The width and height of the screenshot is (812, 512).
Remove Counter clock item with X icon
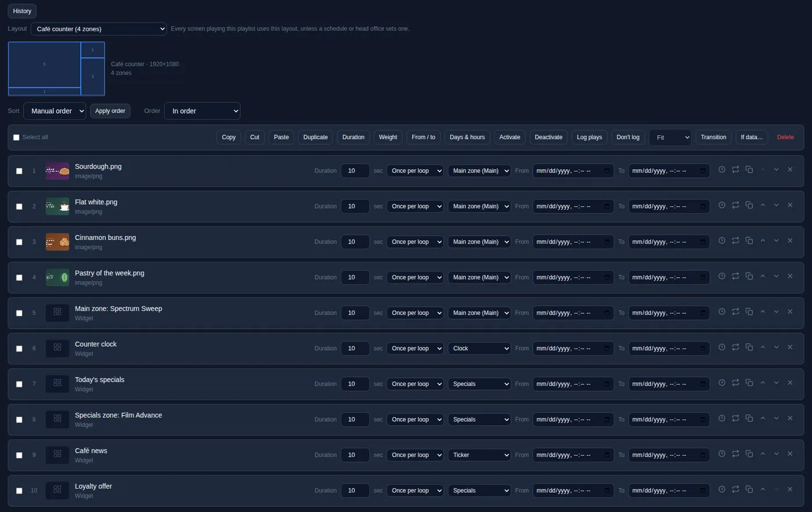pyautogui.click(x=790, y=347)
